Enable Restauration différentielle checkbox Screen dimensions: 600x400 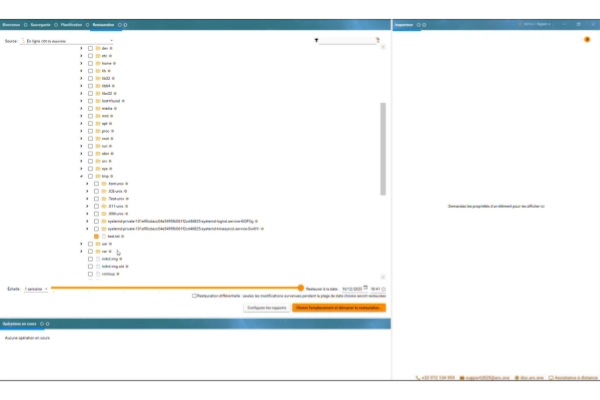tap(194, 295)
